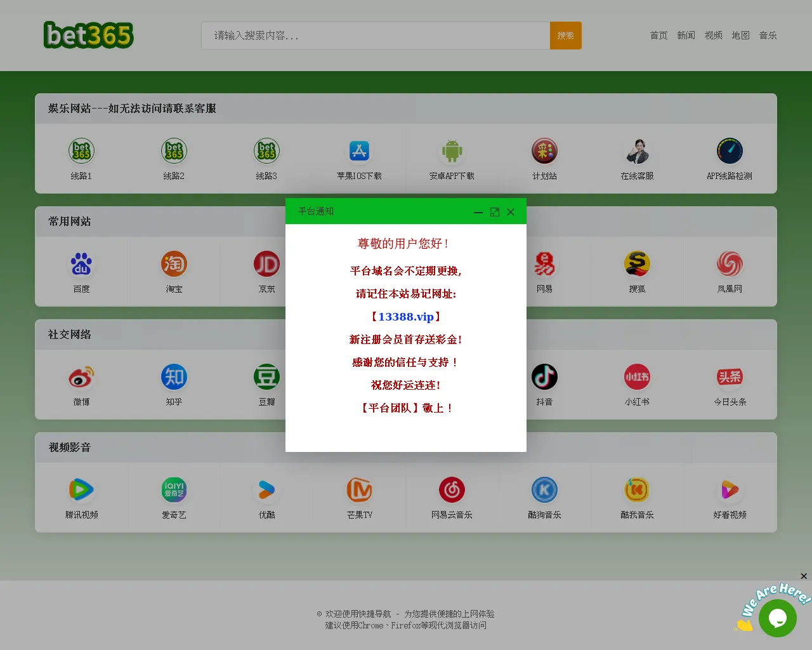
Task: Click the 平台通知 dialog title text
Action: coord(316,211)
